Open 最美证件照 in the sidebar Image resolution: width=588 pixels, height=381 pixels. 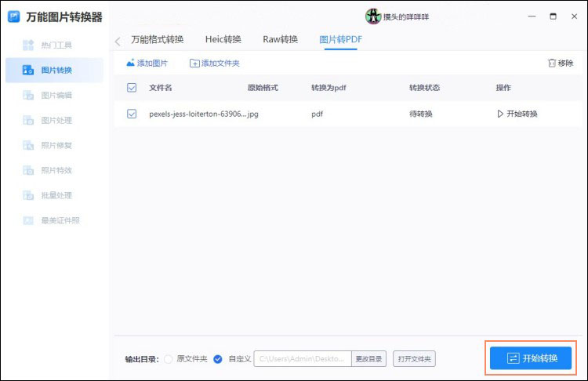(52, 220)
